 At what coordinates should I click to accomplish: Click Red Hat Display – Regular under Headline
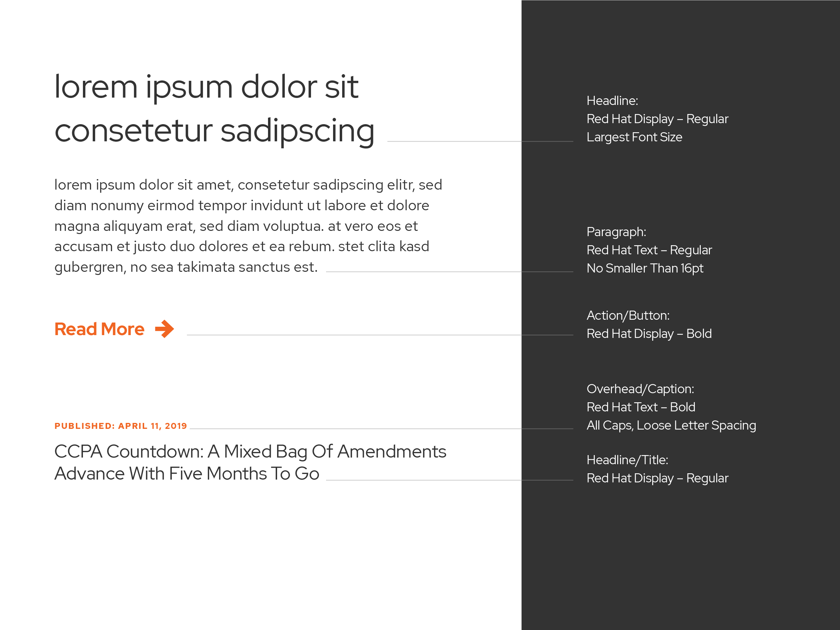[657, 119]
